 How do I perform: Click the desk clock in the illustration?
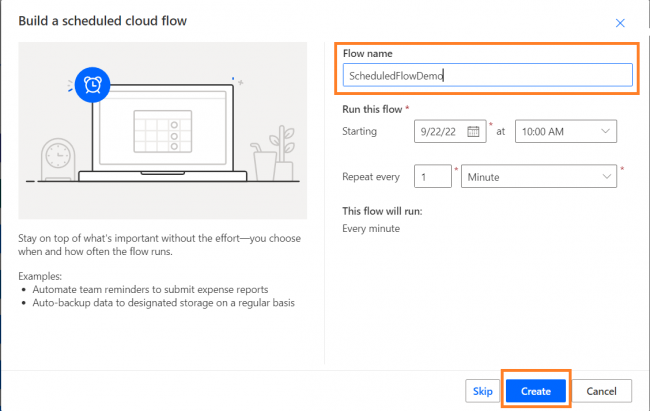[x=58, y=160]
